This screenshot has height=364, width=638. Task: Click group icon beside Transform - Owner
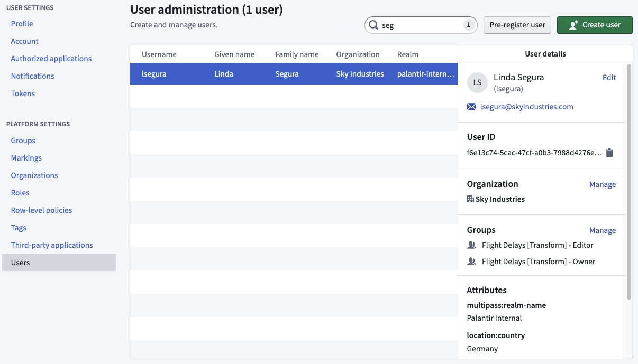[x=472, y=262]
